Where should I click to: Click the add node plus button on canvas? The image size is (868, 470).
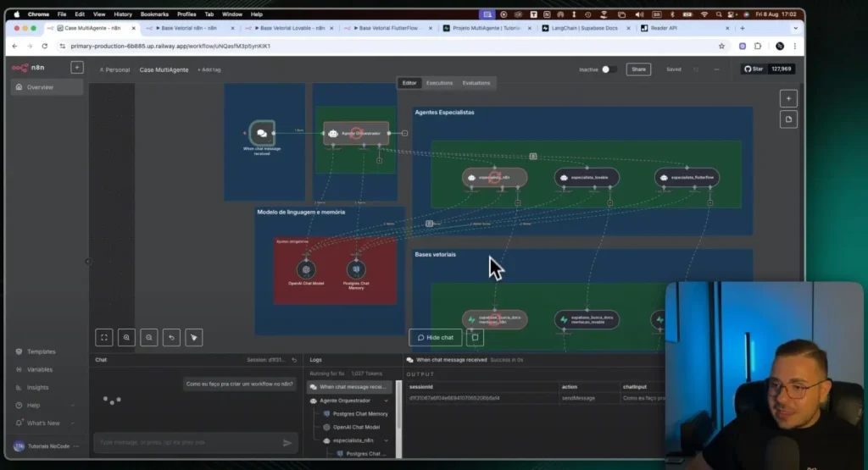pos(788,98)
